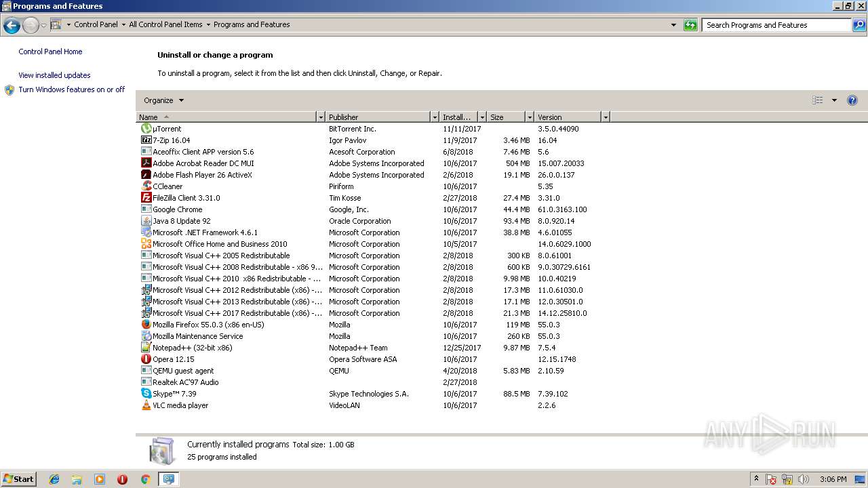The width and height of the screenshot is (868, 488).
Task: Expand the Control Panel breadcrumb arrow
Action: (x=123, y=25)
